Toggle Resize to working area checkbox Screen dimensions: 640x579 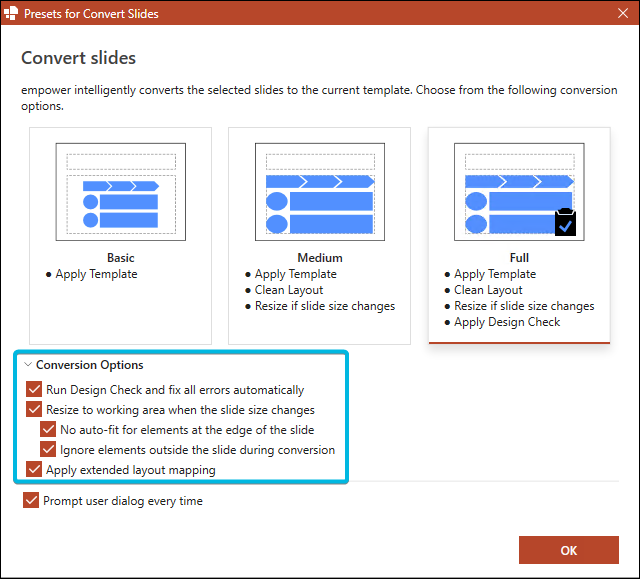(x=34, y=409)
